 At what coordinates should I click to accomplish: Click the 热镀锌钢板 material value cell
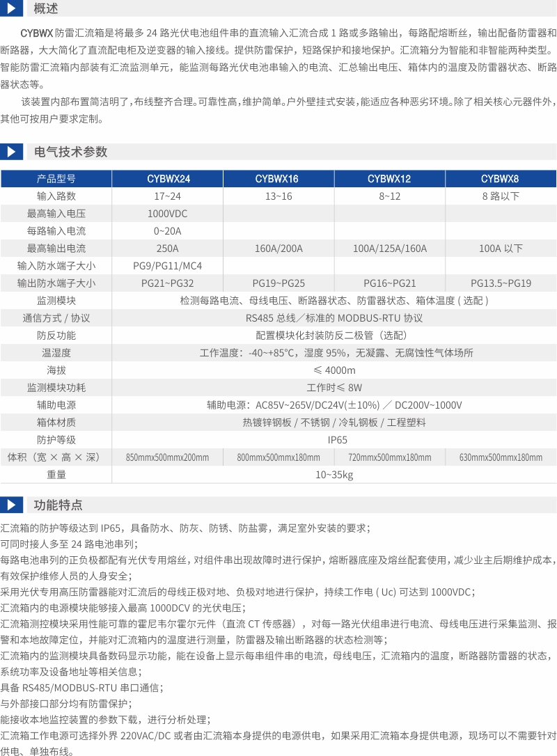(334, 422)
